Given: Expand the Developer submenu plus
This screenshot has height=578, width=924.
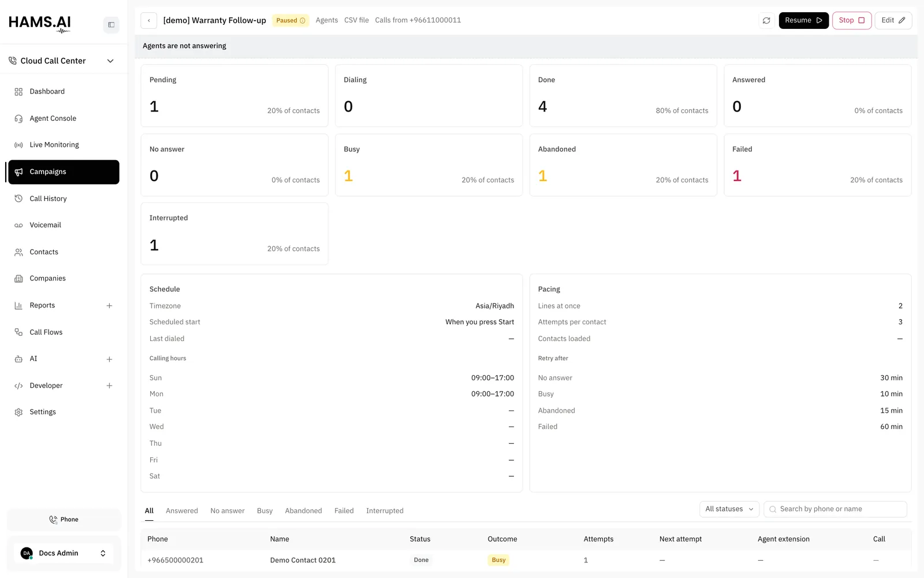Looking at the screenshot, I should pyautogui.click(x=109, y=386).
